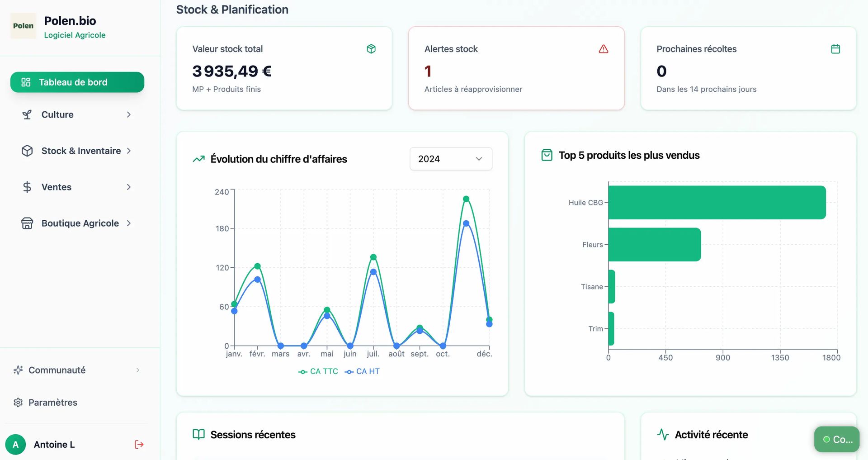Expand the Culture menu chevron
868x460 pixels.
pyautogui.click(x=129, y=114)
